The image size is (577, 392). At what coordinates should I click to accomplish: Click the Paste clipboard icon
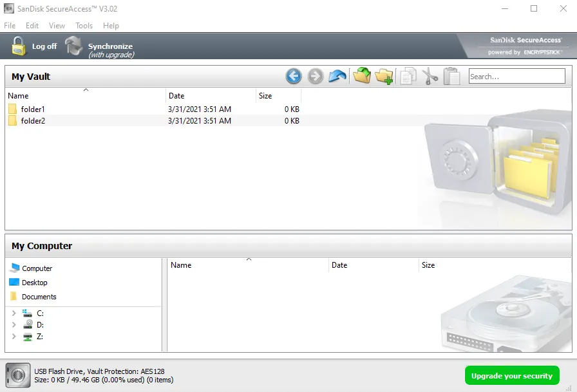452,76
